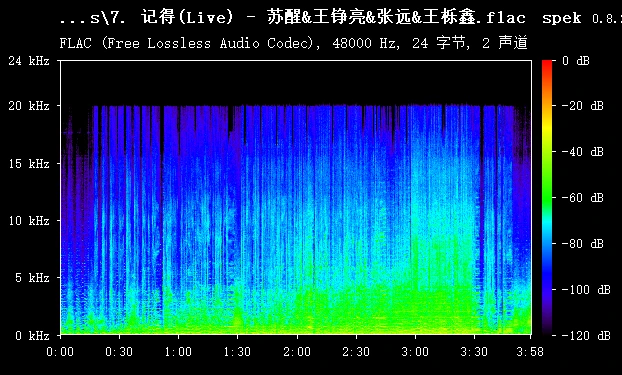
Task: Click the 2:30 time axis label
Action: tap(356, 352)
